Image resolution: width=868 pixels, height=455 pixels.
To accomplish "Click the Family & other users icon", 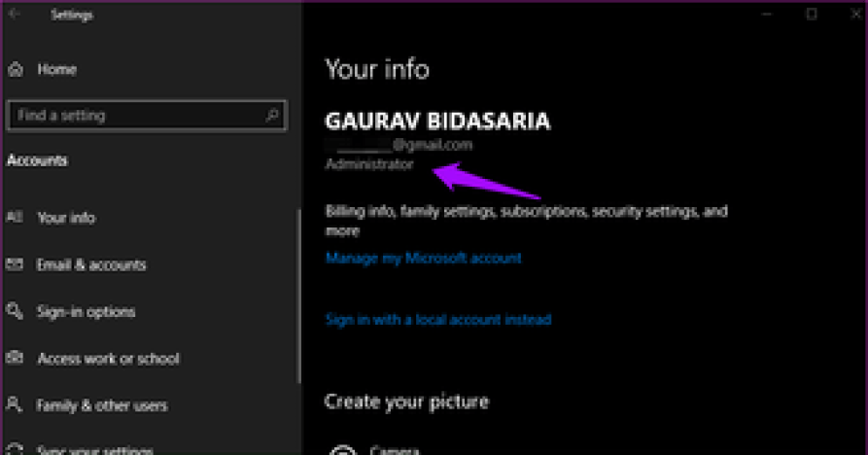I will coord(15,405).
